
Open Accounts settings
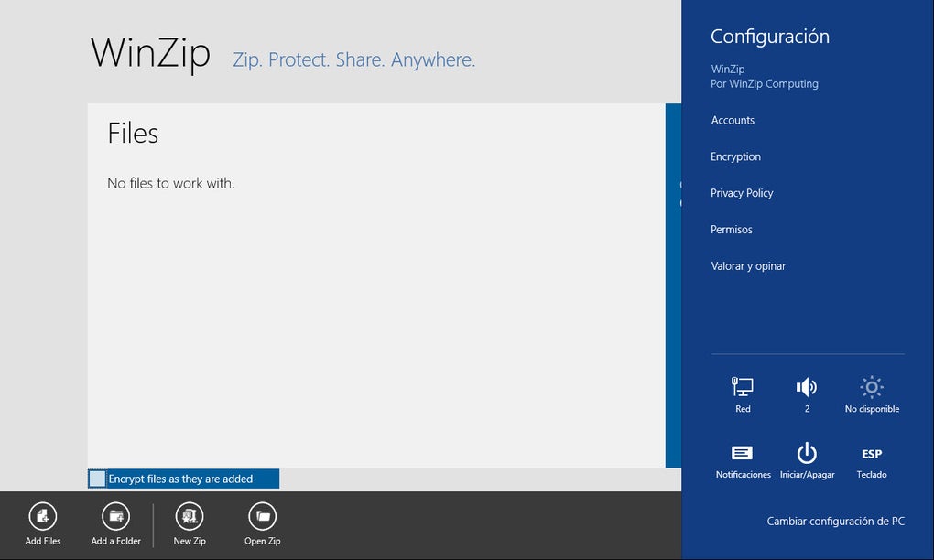[x=733, y=120]
